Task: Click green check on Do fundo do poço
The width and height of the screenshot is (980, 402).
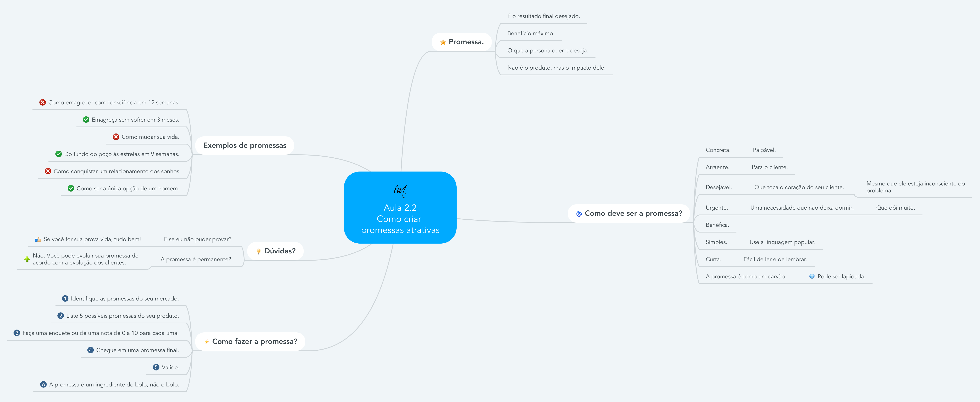Action: coord(59,154)
